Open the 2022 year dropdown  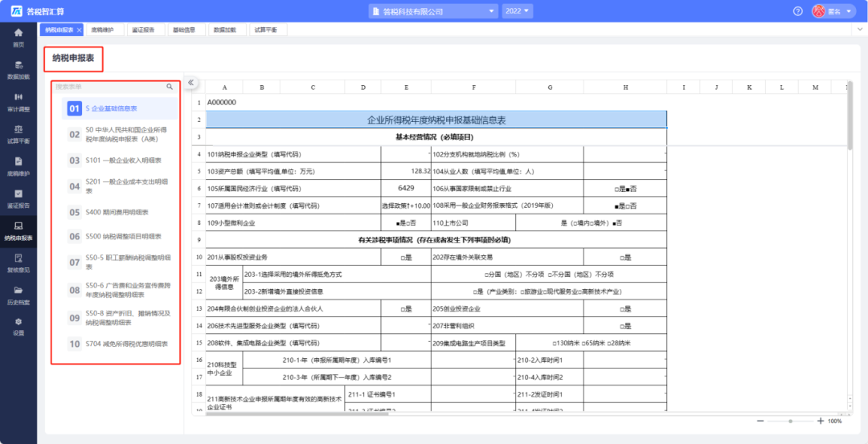pyautogui.click(x=517, y=11)
